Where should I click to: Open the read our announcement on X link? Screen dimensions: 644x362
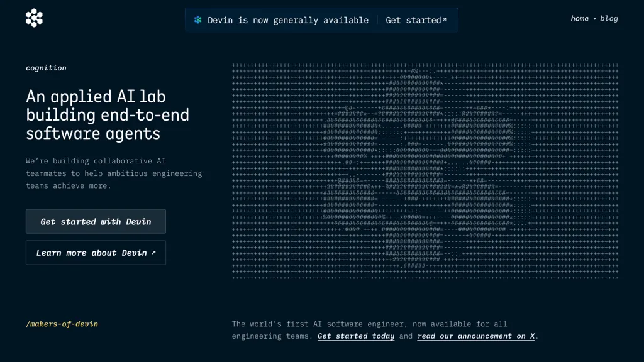(476, 336)
